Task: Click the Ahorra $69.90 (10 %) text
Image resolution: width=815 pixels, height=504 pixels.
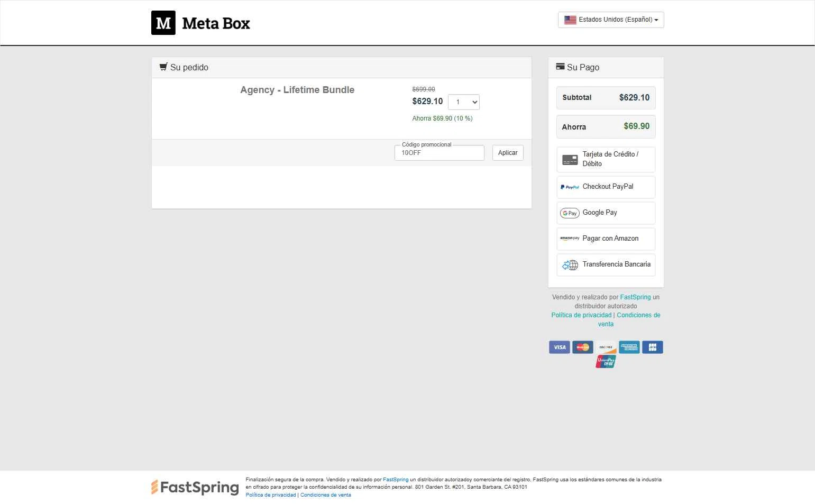Action: pyautogui.click(x=442, y=118)
